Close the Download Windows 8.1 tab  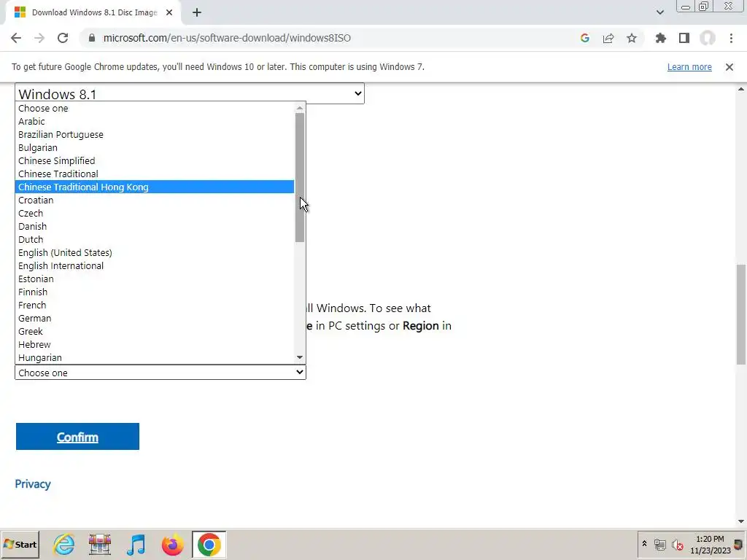(169, 12)
